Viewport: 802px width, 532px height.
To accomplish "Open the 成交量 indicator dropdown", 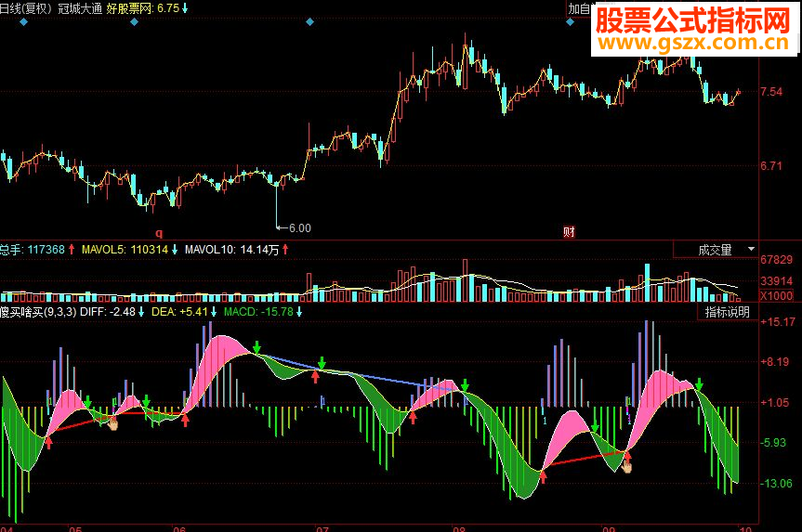I will (x=716, y=250).
